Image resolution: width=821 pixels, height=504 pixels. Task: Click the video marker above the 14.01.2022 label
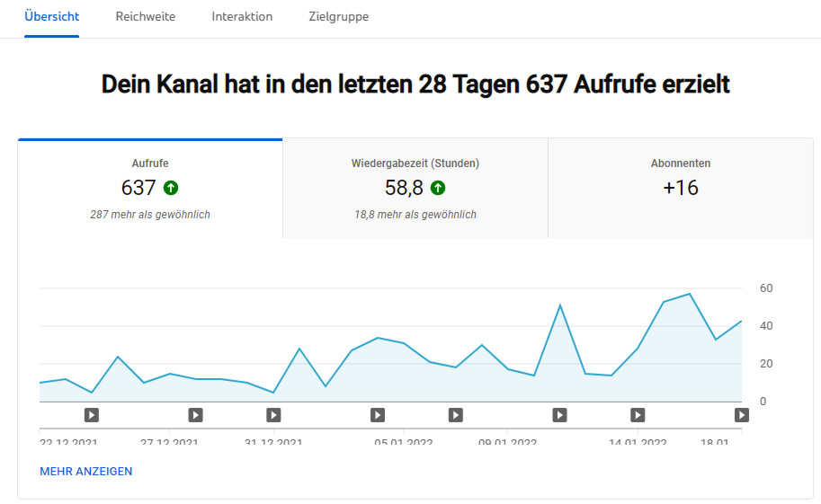[638, 415]
